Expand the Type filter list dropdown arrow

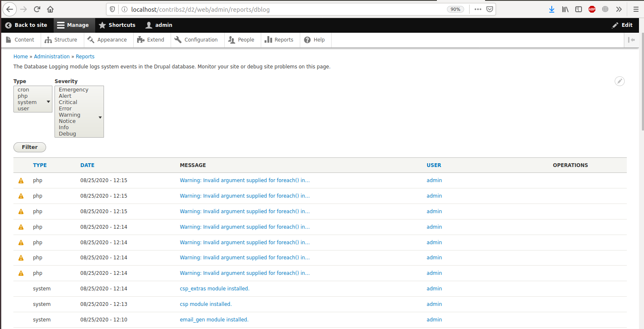[48, 101]
